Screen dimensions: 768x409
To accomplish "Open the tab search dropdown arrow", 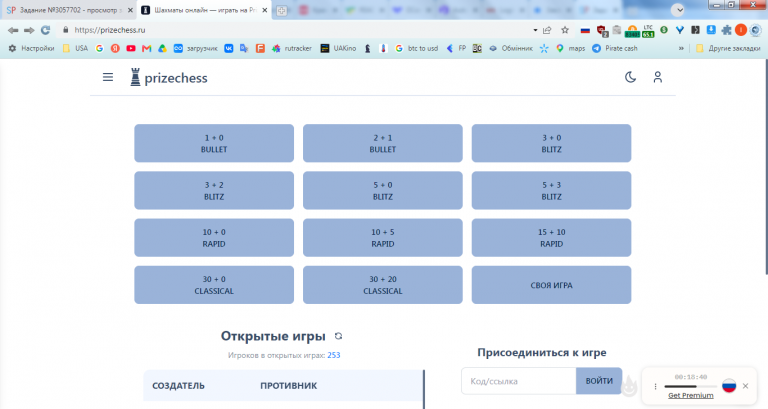I will (678, 10).
